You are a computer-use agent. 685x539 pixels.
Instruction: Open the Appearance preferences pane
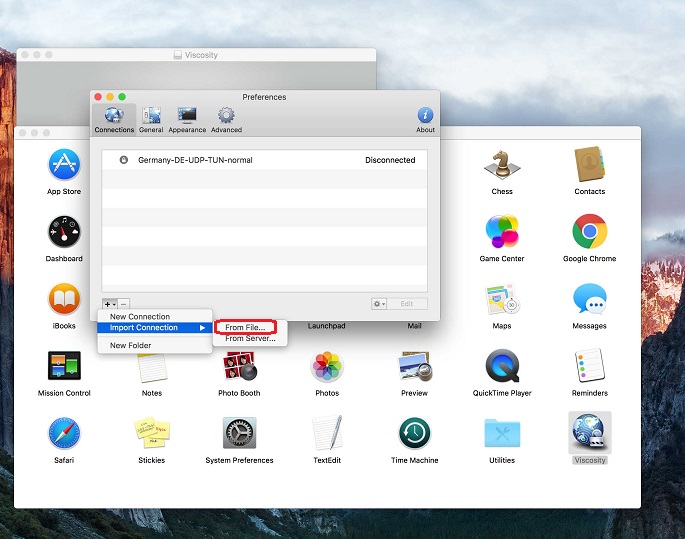pyautogui.click(x=187, y=119)
